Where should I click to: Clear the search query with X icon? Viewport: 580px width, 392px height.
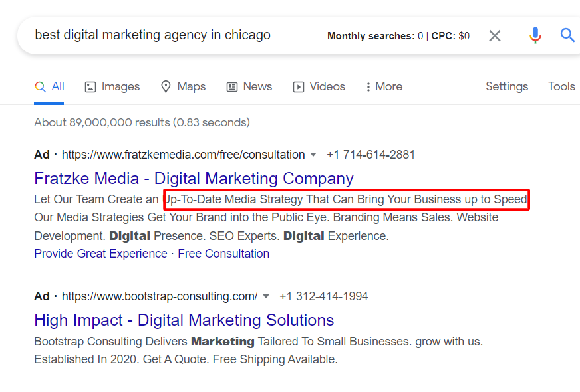tap(495, 35)
